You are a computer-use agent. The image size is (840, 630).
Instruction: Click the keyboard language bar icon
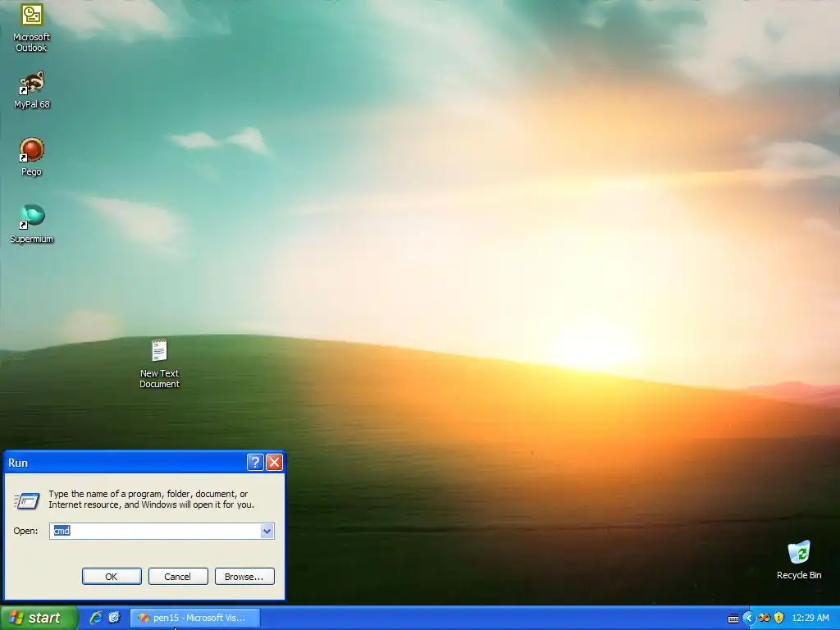(733, 619)
